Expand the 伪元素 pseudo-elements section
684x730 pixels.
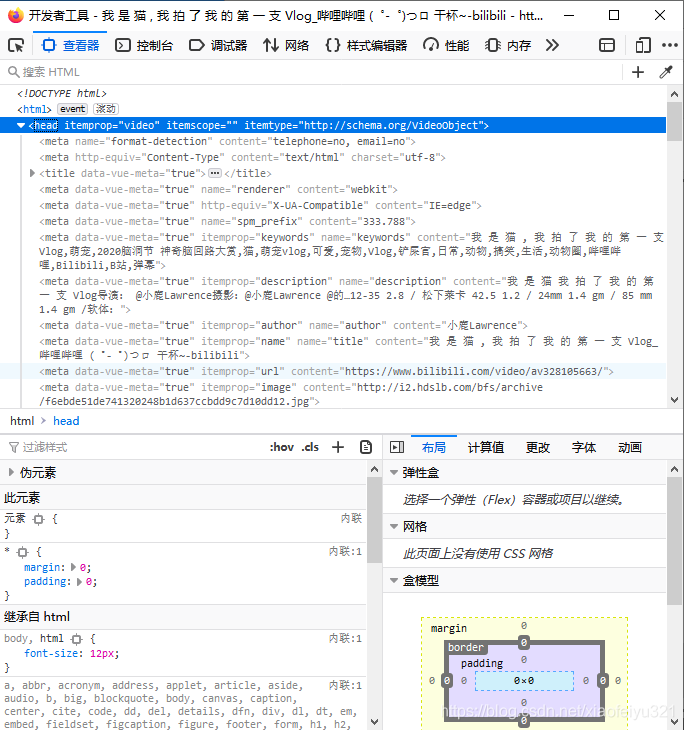point(11,472)
